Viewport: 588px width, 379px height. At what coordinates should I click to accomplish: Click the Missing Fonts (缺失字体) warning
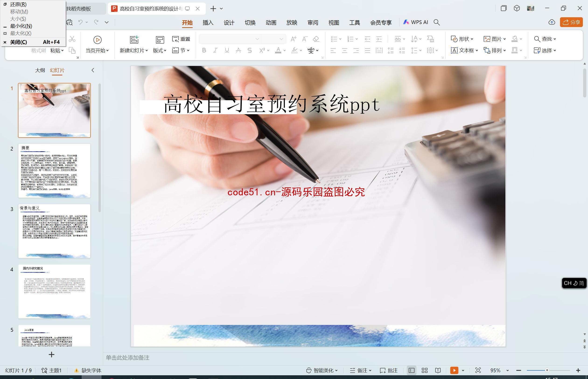point(88,370)
